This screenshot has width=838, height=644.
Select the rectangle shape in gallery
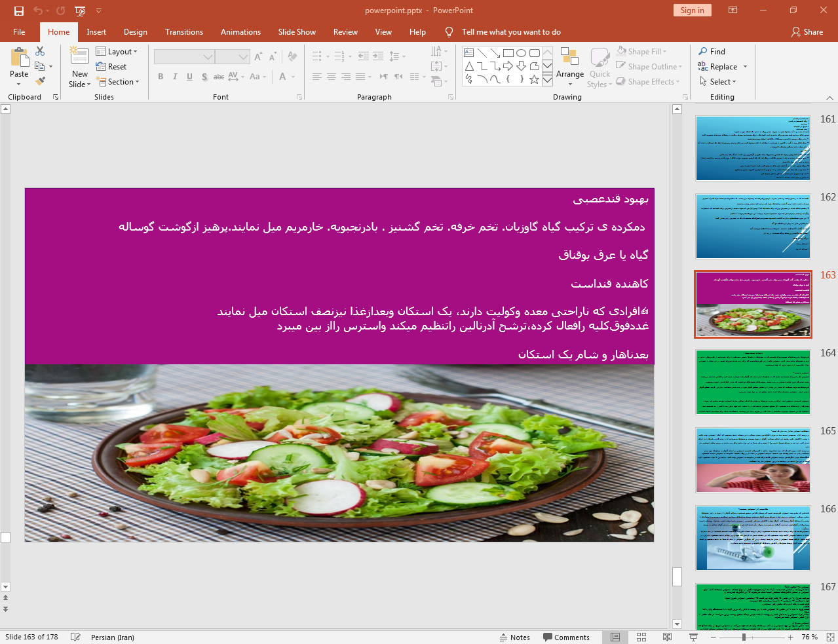tap(508, 53)
